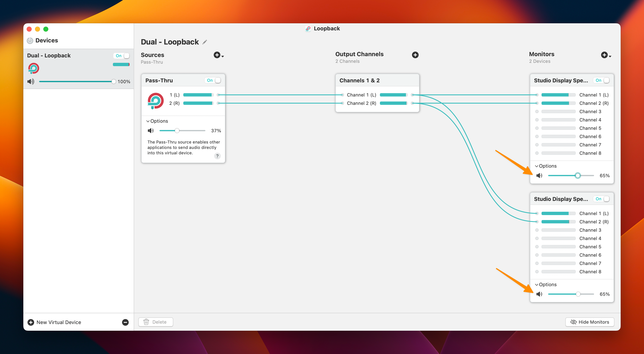Viewport: 644px width, 354px height.
Task: Click the pencil icon to rename Dual - Loopback
Action: click(205, 42)
